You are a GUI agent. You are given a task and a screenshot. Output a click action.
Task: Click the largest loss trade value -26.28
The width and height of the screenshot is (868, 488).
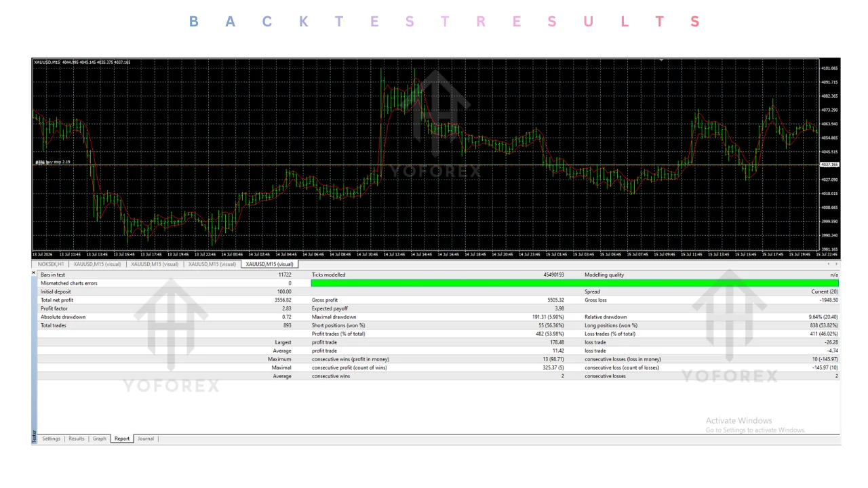pyautogui.click(x=832, y=342)
